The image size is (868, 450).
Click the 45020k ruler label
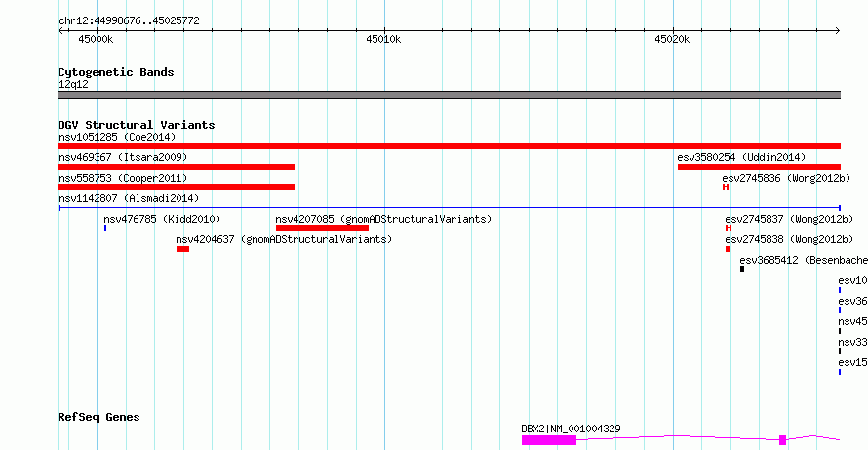(x=672, y=39)
